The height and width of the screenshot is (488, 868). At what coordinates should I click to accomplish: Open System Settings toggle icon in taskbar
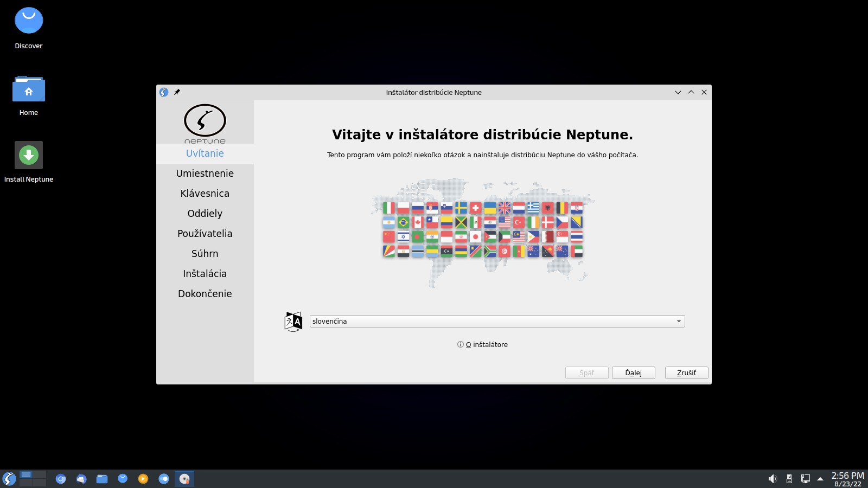[164, 479]
